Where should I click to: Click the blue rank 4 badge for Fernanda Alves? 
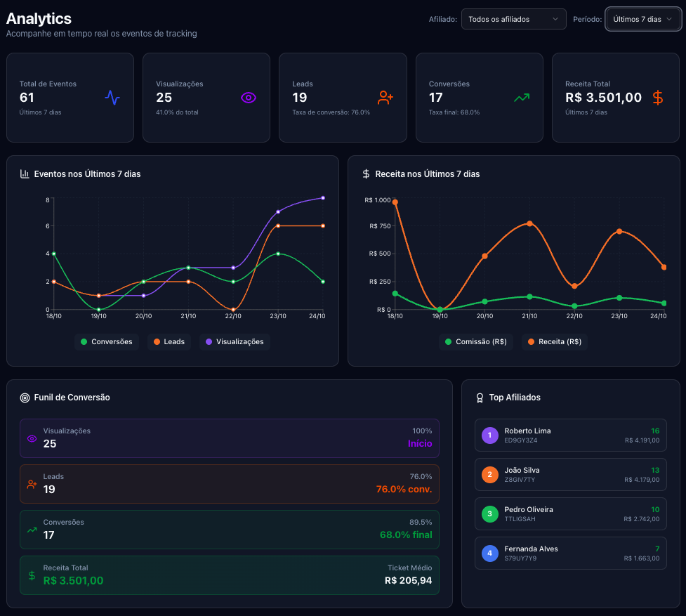(489, 553)
